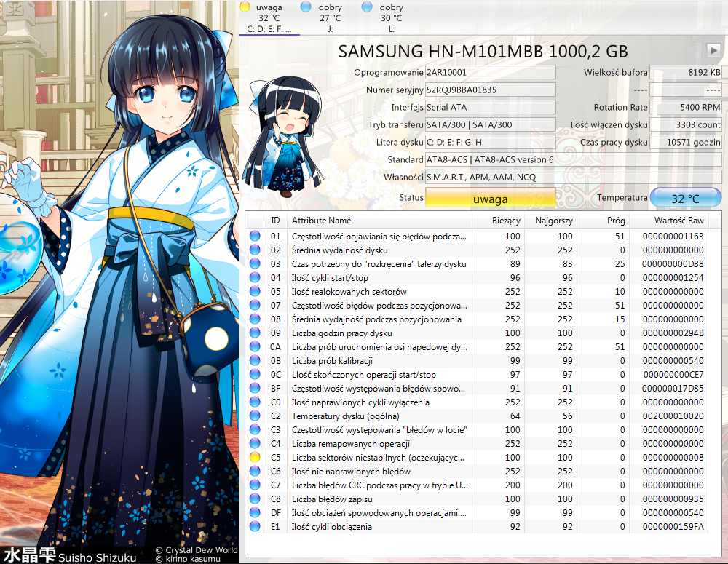Click the drive letter field C: D: E: F: G: H:
Image resolution: width=728 pixels, height=564 pixels.
click(490, 142)
